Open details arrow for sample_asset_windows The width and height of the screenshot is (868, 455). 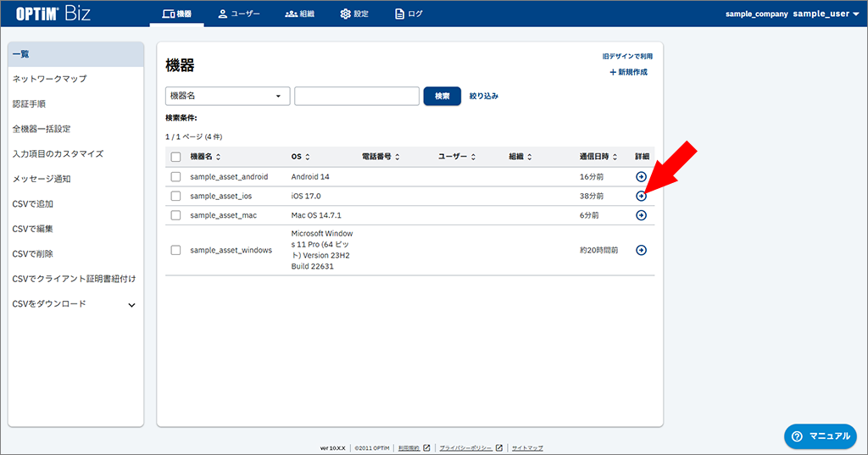point(641,250)
